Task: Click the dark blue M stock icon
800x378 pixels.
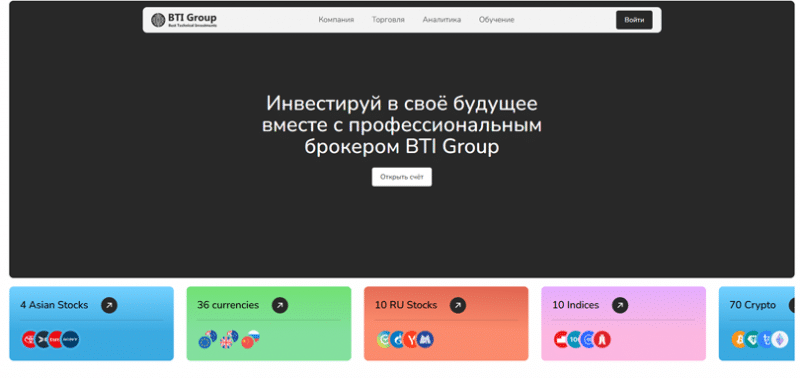Action: pos(425,340)
